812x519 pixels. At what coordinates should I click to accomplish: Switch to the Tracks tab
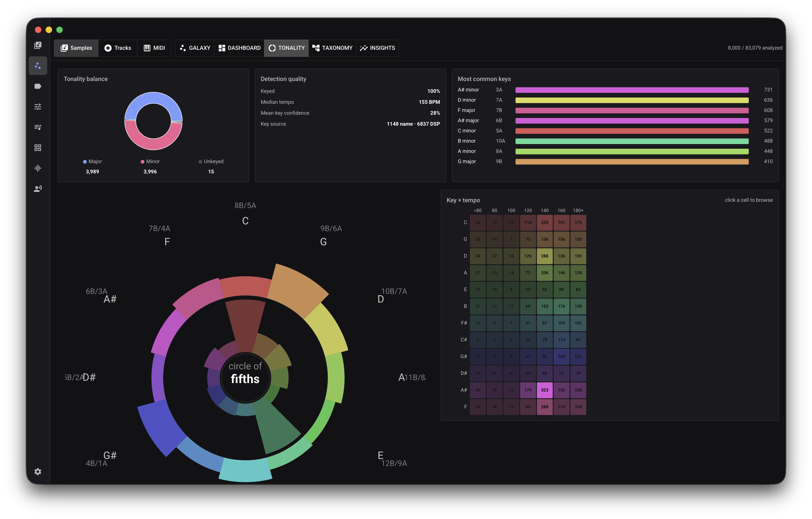[118, 48]
